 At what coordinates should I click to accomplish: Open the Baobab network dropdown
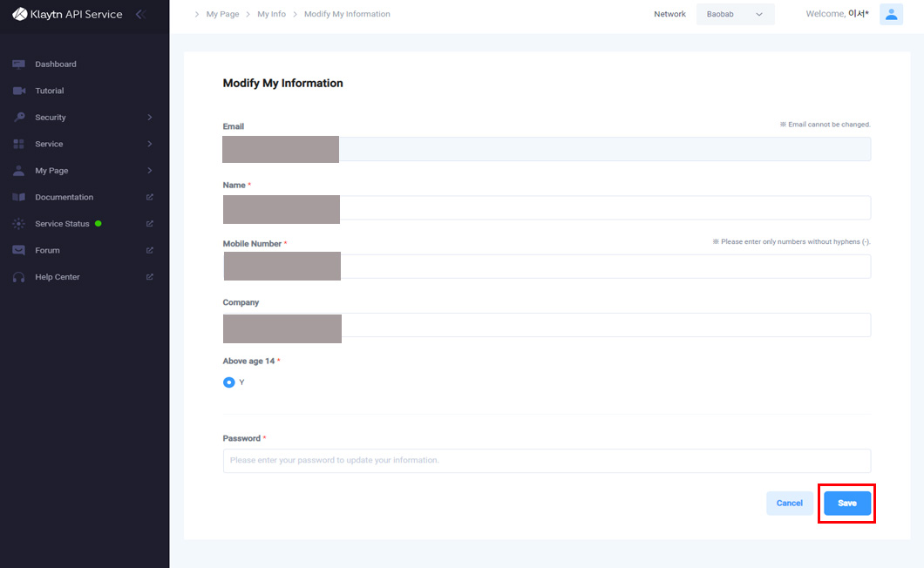coord(735,14)
